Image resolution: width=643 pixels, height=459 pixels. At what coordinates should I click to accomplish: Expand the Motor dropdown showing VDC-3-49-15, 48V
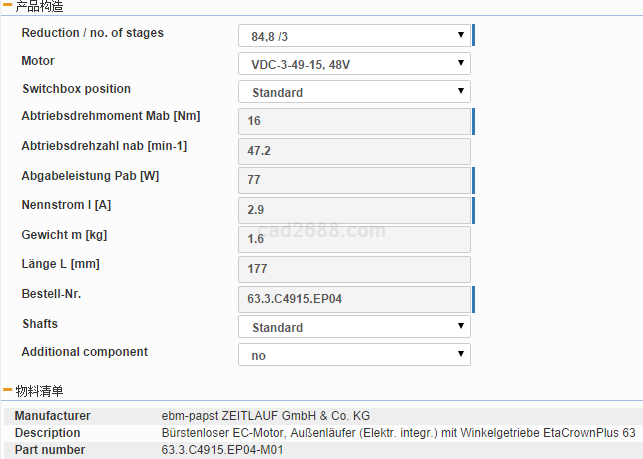[x=354, y=64]
